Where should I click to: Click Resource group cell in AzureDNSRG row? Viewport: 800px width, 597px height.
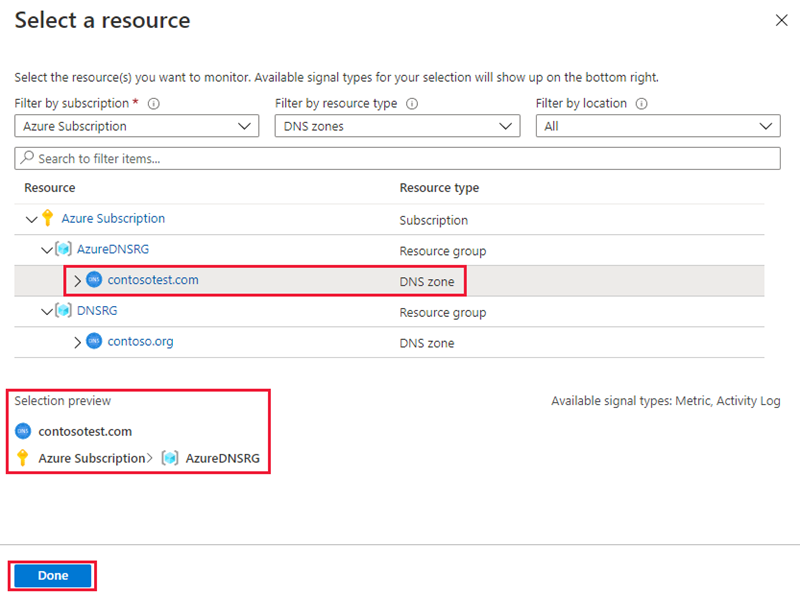point(443,251)
